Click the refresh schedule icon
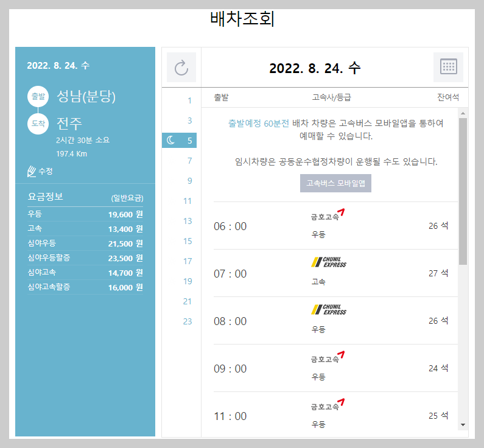This screenshot has width=484, height=448. click(181, 68)
